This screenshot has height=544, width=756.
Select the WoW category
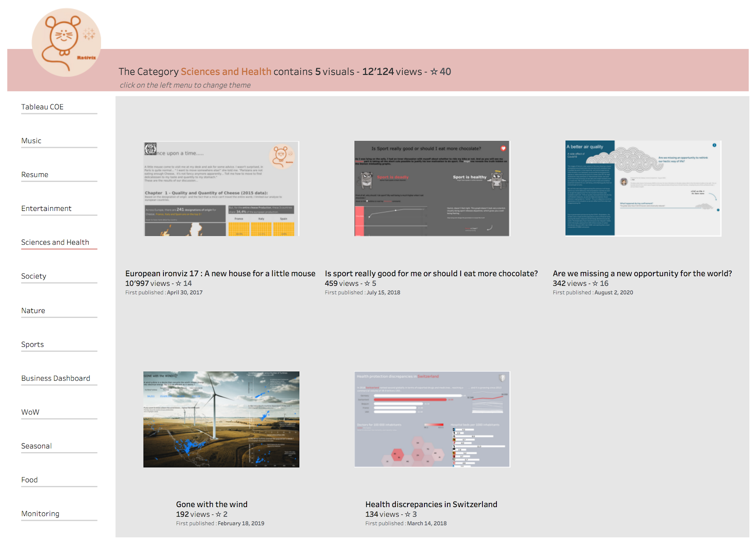click(30, 412)
